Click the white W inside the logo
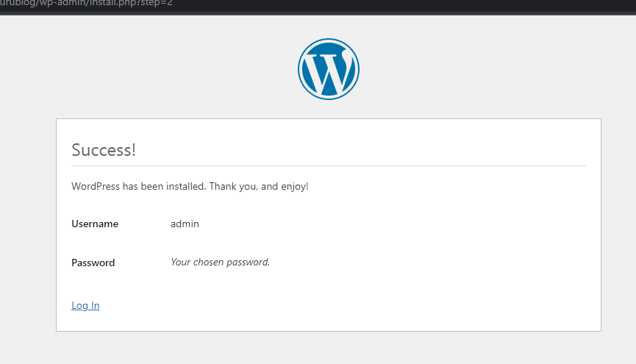Viewport: 636px width, 364px height. 324,72
